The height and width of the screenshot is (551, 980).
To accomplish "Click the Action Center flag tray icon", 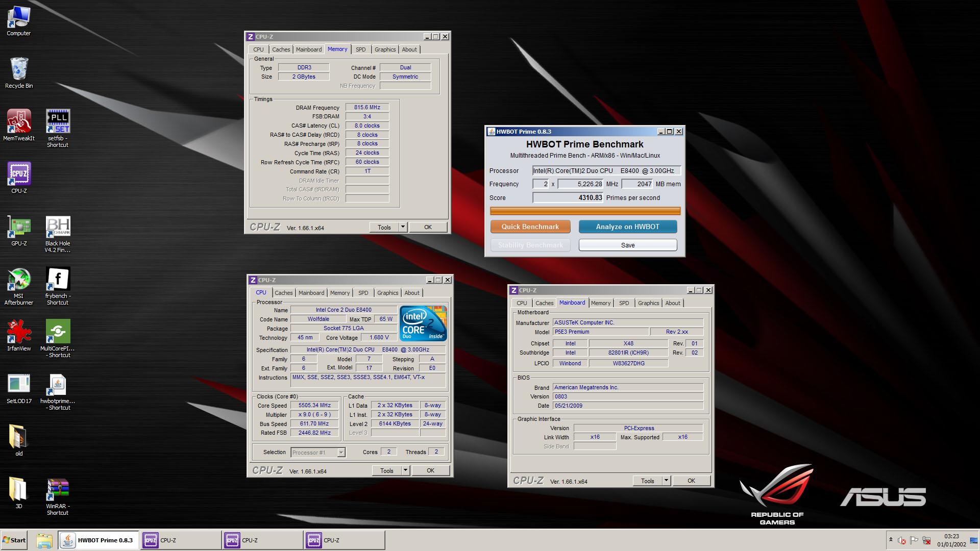I will 914,540.
